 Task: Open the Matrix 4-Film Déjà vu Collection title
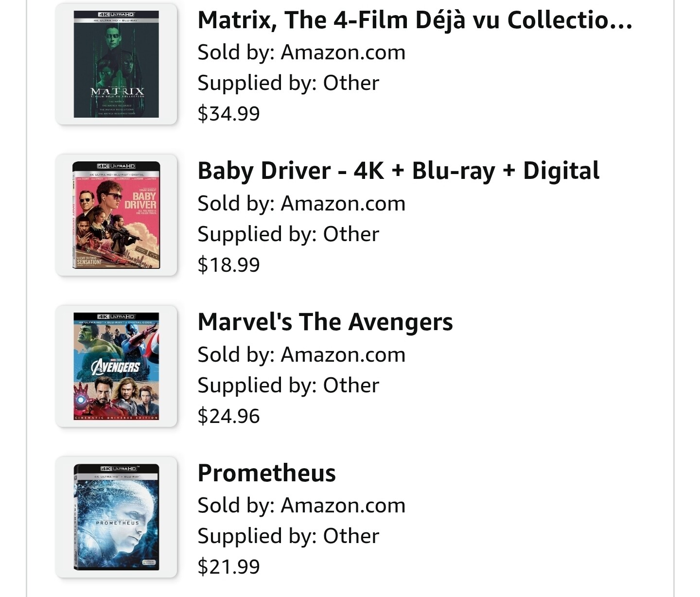click(415, 20)
